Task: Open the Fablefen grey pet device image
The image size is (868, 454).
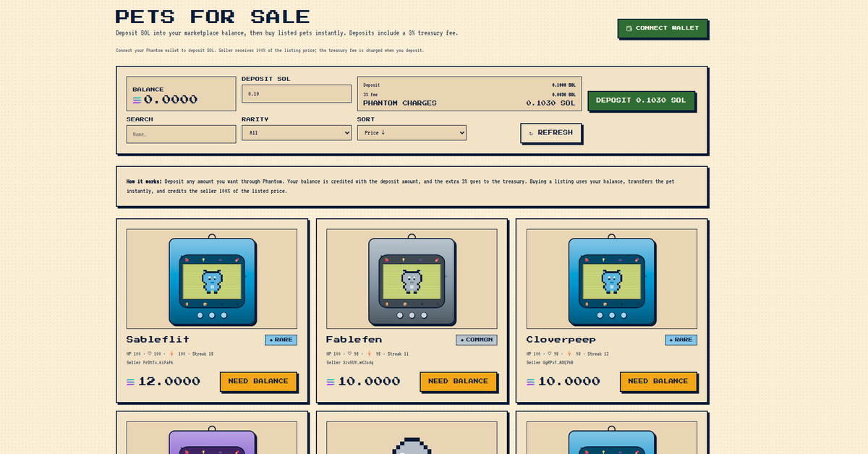Action: [412, 279]
